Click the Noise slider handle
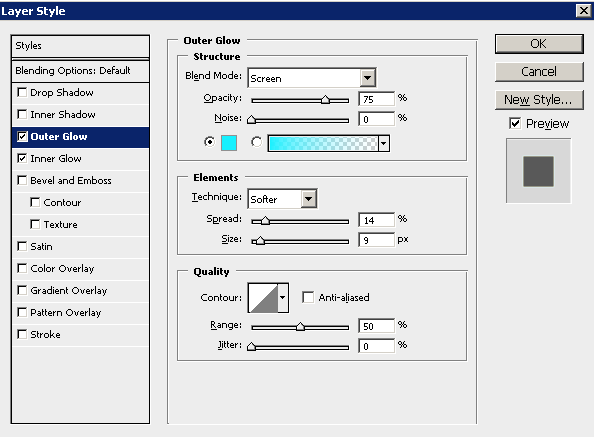 pyautogui.click(x=251, y=120)
